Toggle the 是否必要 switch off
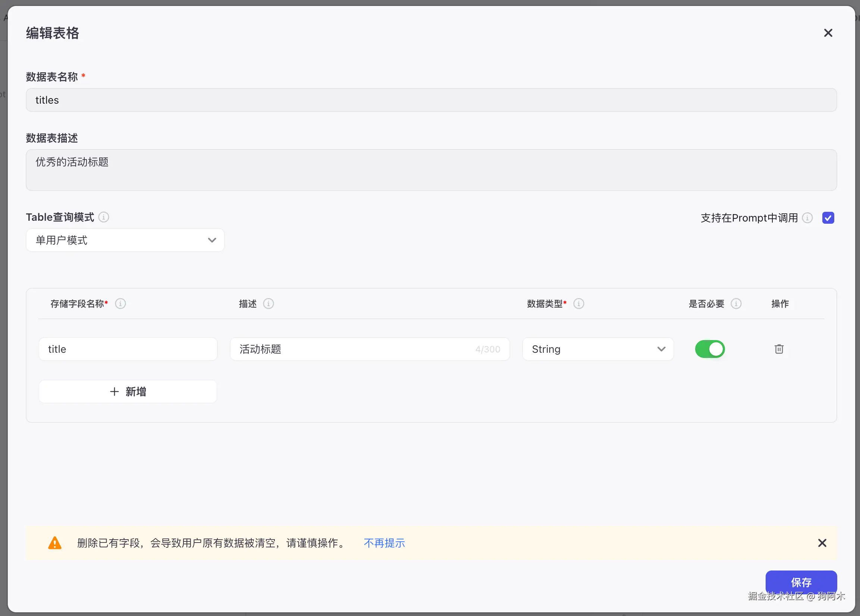Image resolution: width=860 pixels, height=616 pixels. pyautogui.click(x=710, y=349)
